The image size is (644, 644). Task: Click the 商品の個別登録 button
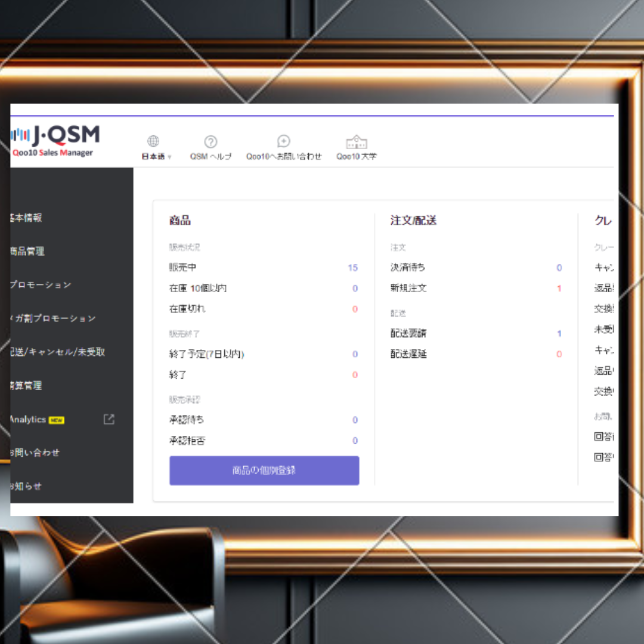point(264,470)
